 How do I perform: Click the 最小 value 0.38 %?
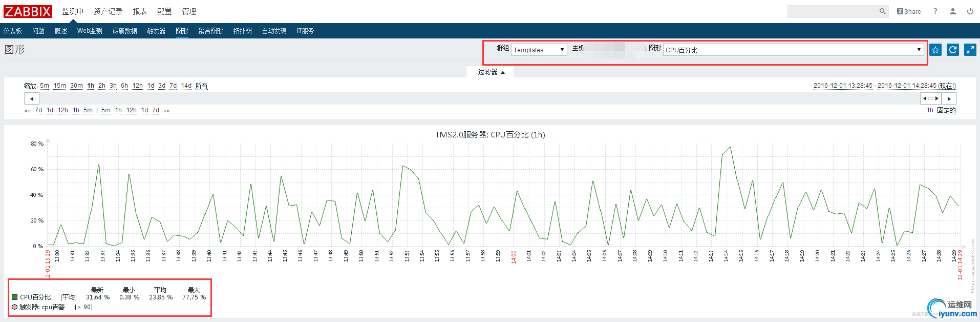130,297
